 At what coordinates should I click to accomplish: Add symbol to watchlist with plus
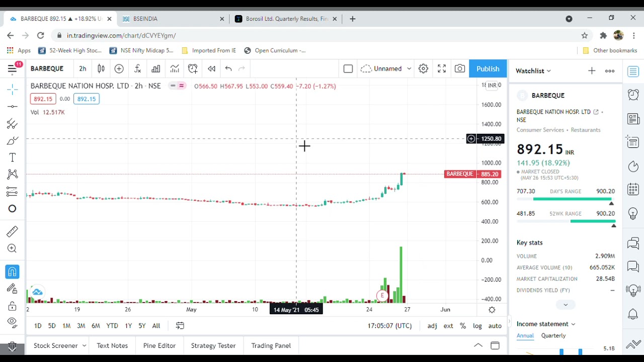tap(592, 71)
